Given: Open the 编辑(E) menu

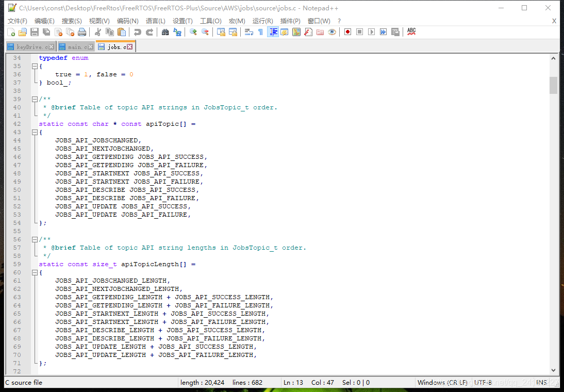Looking at the screenshot, I should (45, 21).
